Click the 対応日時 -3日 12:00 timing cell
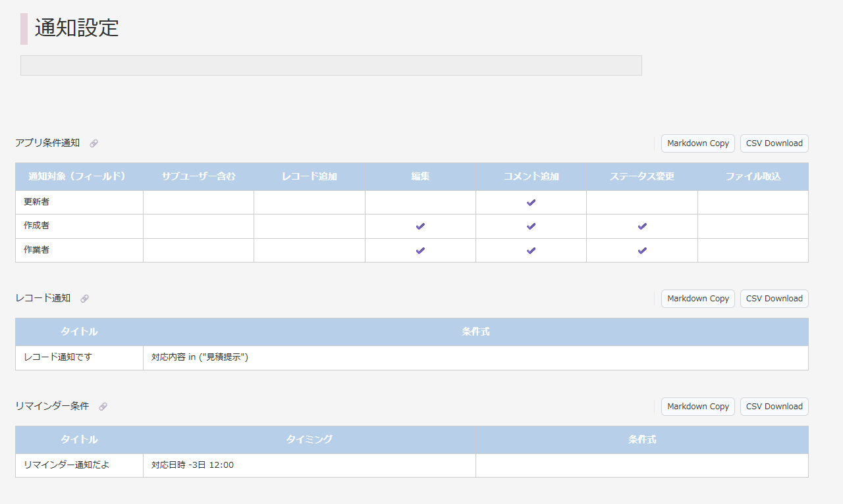This screenshot has height=504, width=843. click(310, 466)
